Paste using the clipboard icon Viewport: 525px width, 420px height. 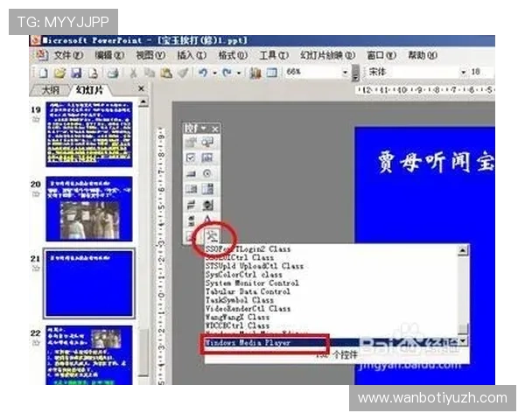click(166, 73)
